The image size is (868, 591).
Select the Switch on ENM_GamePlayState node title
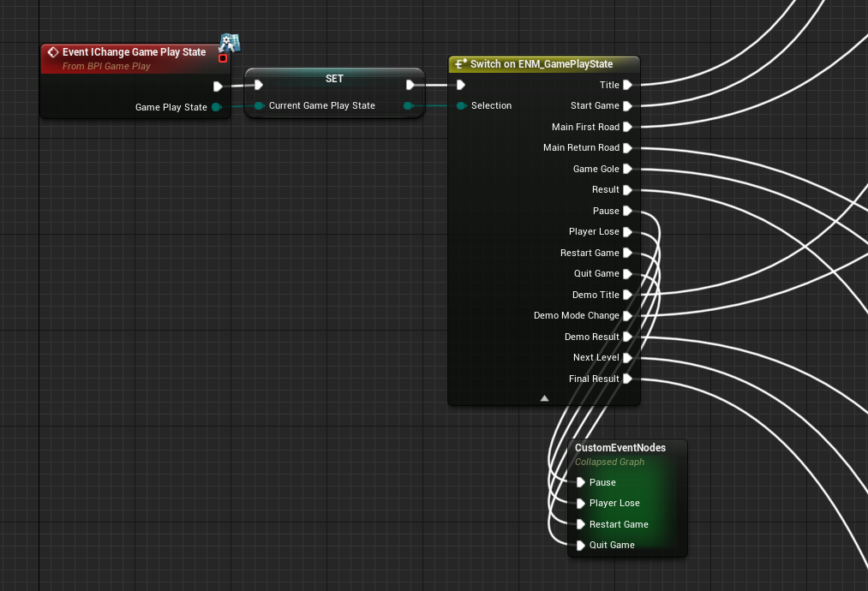[542, 64]
